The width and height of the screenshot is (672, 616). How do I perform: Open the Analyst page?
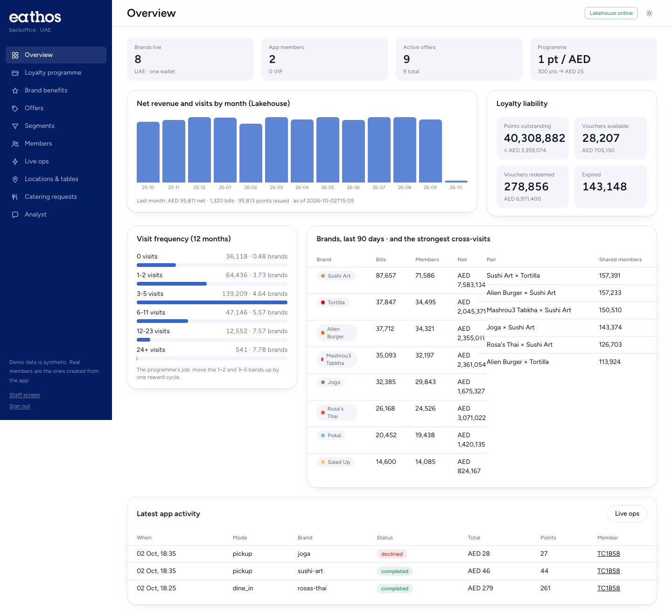point(56,215)
